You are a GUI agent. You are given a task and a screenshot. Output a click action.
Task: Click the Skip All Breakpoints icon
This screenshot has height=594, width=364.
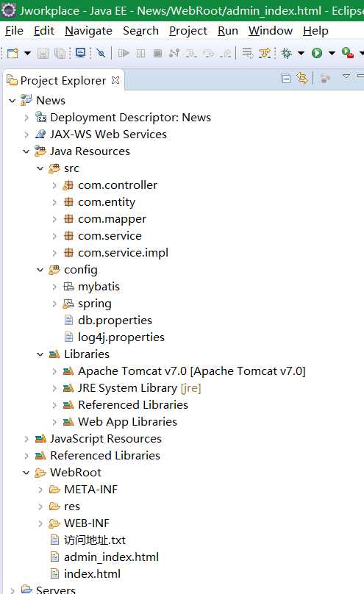point(101,53)
